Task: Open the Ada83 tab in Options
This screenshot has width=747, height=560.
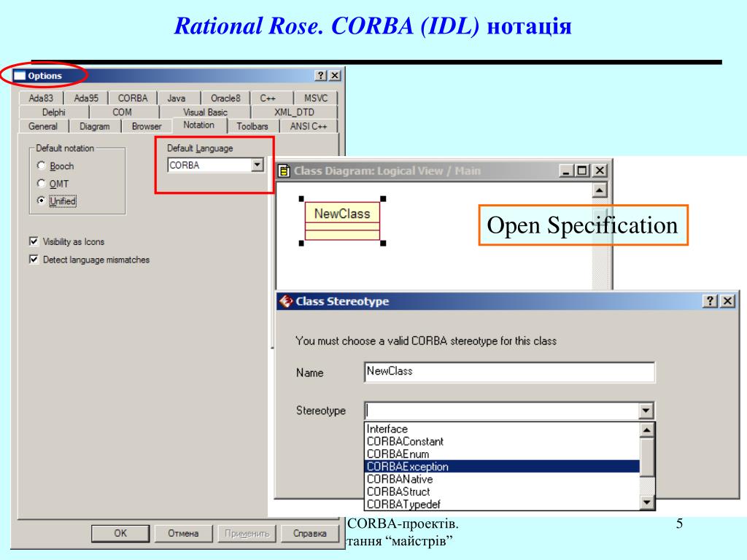Action: pos(41,98)
